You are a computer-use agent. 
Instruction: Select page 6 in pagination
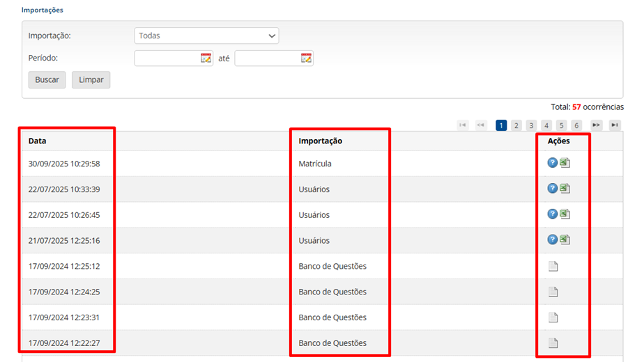[576, 125]
